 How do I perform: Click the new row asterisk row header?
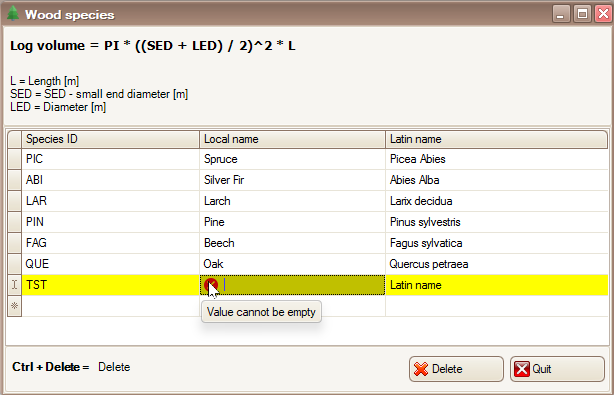coord(14,306)
